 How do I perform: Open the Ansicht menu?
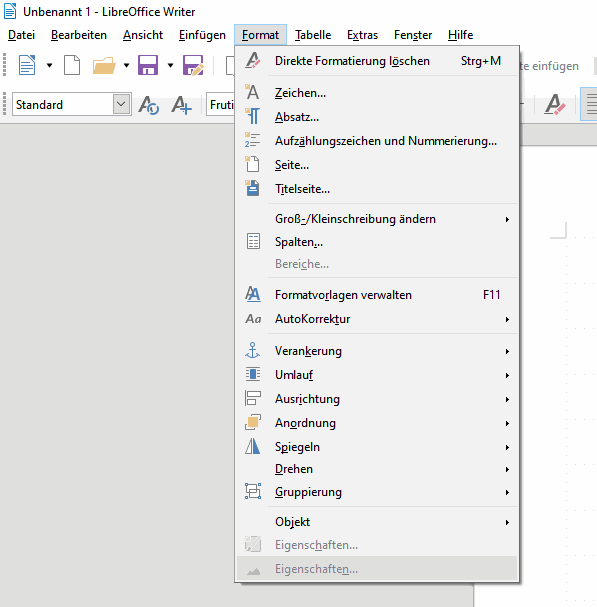[x=143, y=35]
